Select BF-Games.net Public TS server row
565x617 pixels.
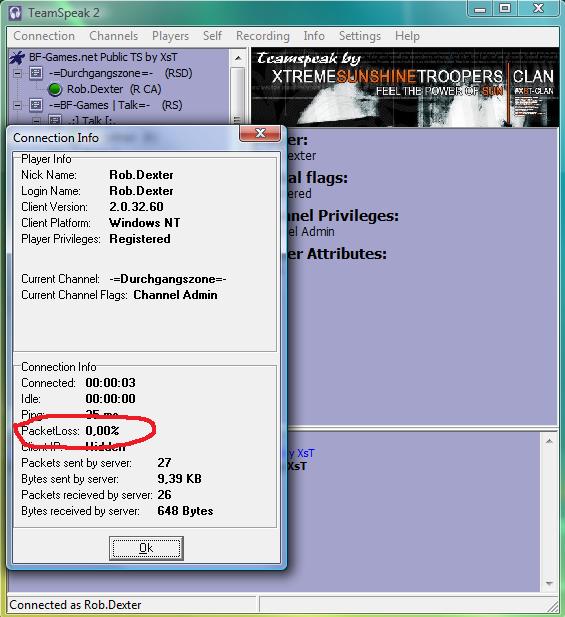(x=103, y=57)
